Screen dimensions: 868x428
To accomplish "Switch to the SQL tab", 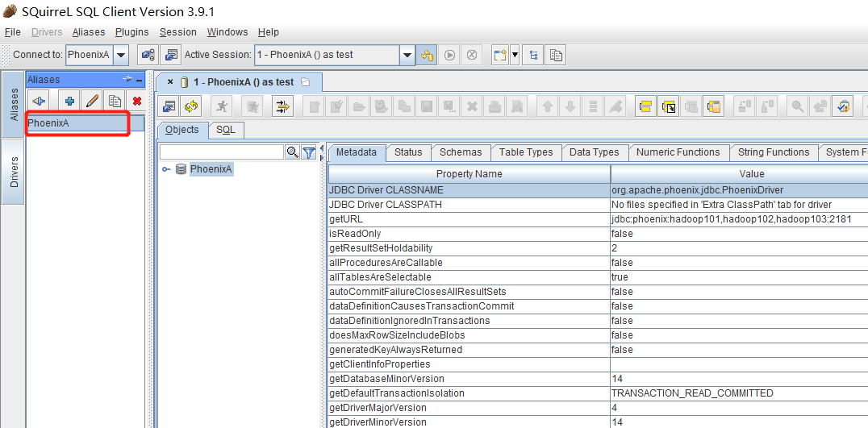I will [225, 130].
